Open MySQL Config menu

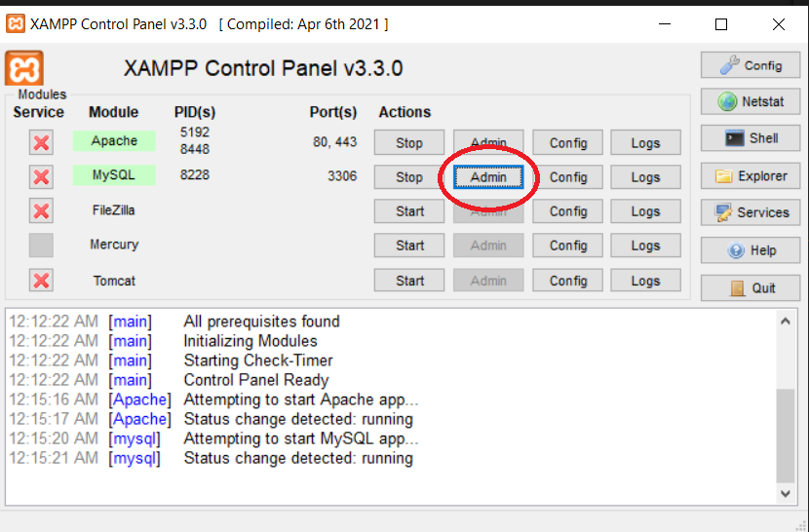567,177
